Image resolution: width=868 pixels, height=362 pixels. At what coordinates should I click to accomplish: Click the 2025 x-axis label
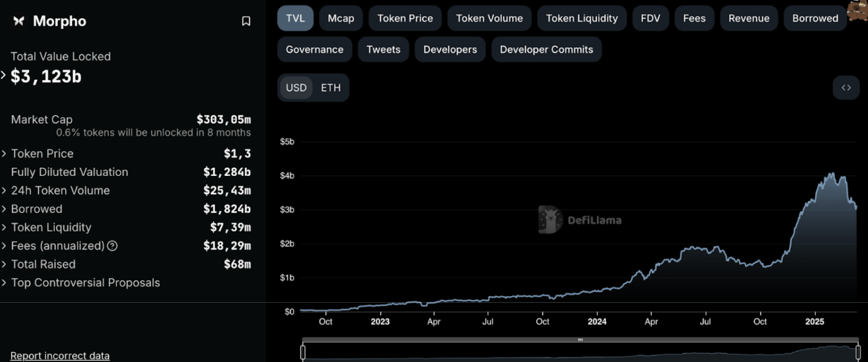[x=814, y=322]
